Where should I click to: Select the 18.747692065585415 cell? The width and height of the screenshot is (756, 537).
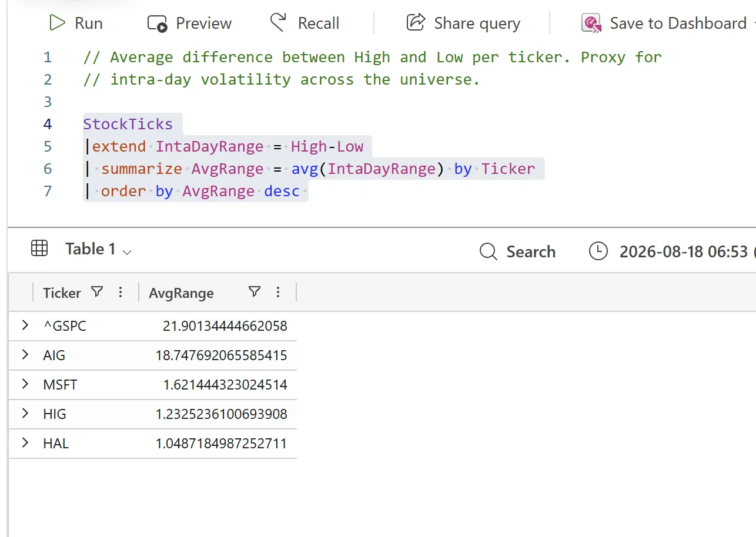point(222,355)
